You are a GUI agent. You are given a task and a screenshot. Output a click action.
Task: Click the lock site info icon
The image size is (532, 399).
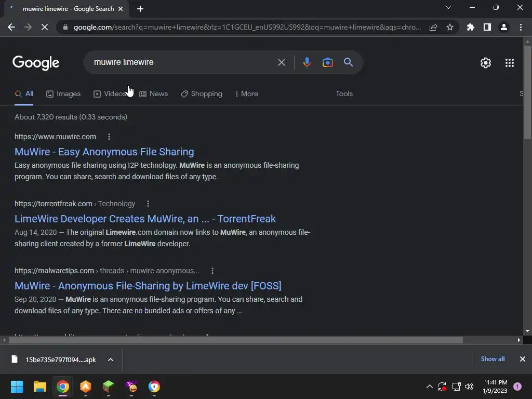(65, 27)
